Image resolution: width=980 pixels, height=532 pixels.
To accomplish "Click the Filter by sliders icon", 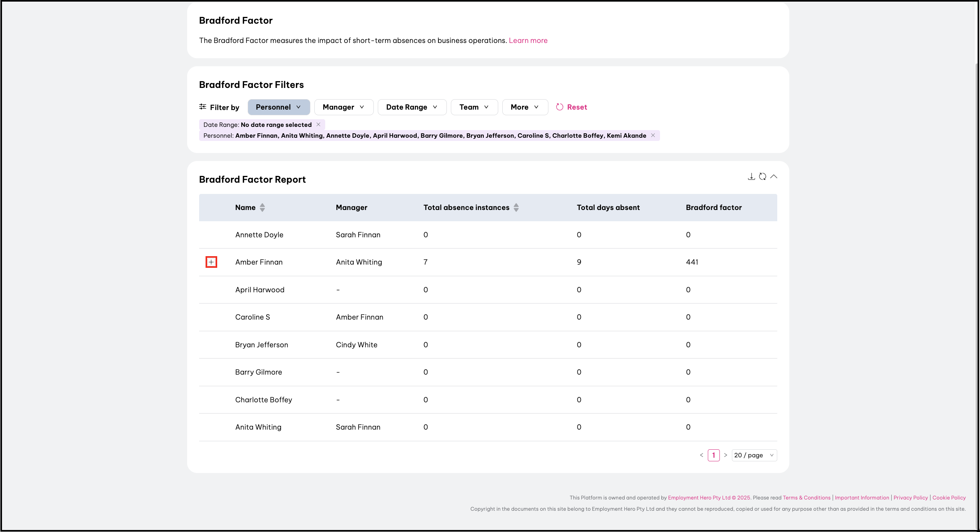I will point(203,107).
